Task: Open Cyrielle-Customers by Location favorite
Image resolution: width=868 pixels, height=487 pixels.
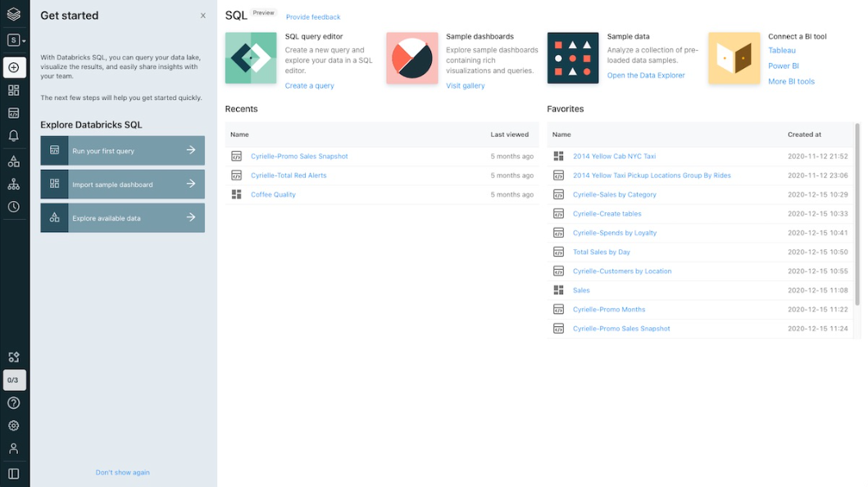Action: tap(621, 271)
